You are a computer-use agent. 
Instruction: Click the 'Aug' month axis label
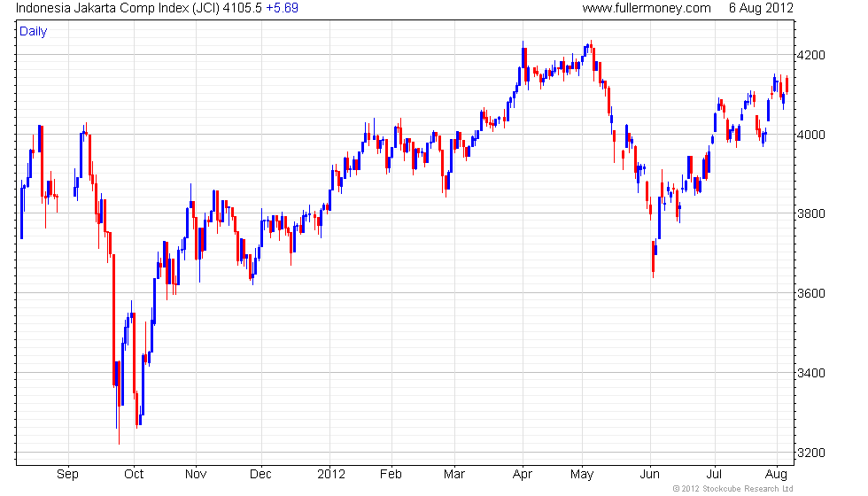(776, 475)
